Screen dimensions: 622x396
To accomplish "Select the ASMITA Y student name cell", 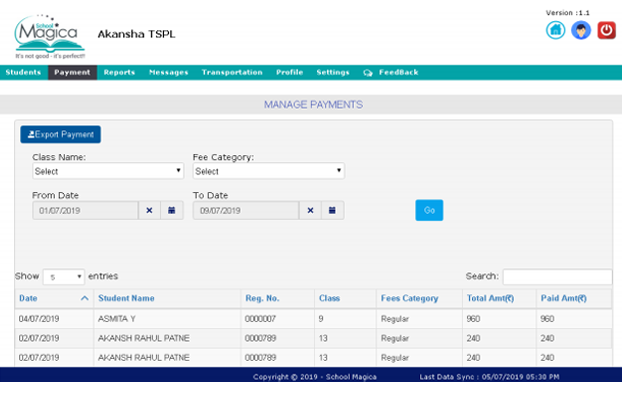I will [167, 319].
